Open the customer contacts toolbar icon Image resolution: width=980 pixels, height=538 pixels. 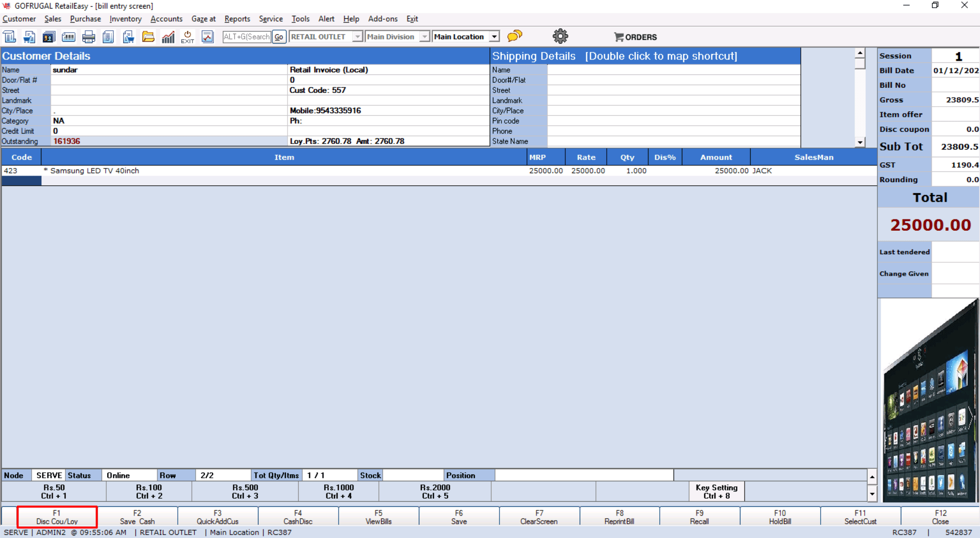49,37
